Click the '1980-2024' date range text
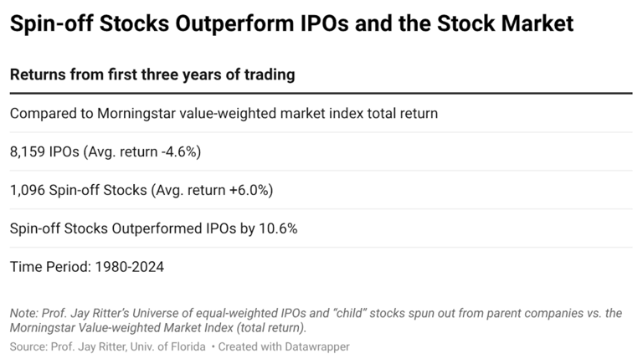The image size is (643, 364). point(130,267)
